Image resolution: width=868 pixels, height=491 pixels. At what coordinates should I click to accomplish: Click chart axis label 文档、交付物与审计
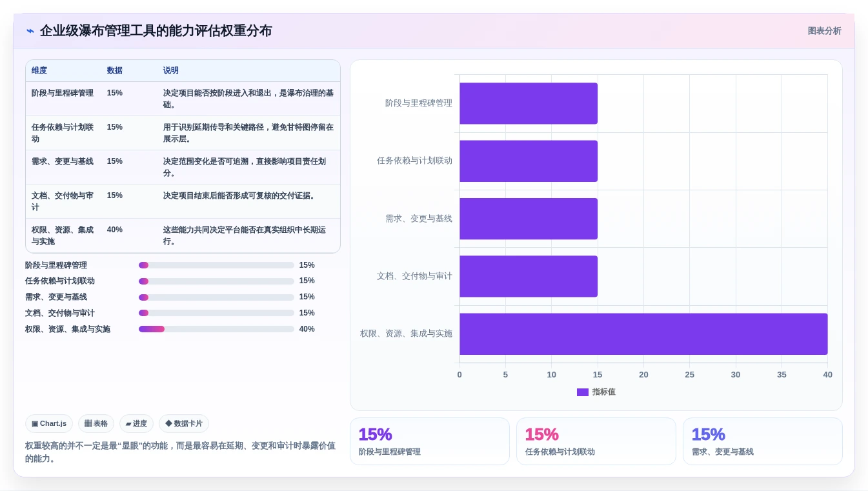pos(414,276)
